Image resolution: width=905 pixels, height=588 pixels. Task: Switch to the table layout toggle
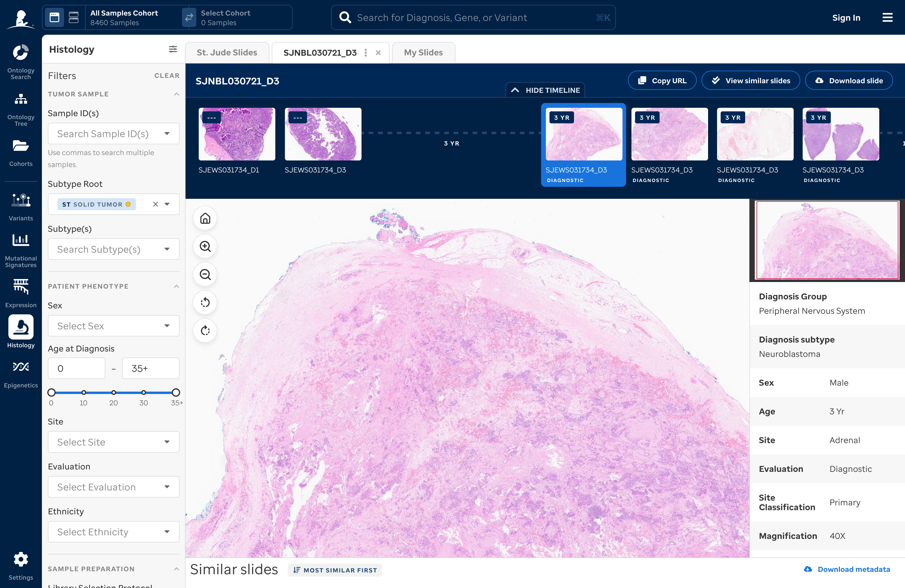click(x=73, y=17)
